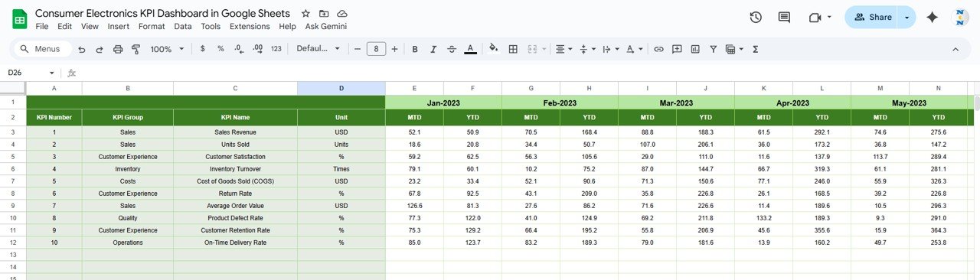The height and width of the screenshot is (280, 980).
Task: Decrease decimal places
Action: (x=239, y=49)
